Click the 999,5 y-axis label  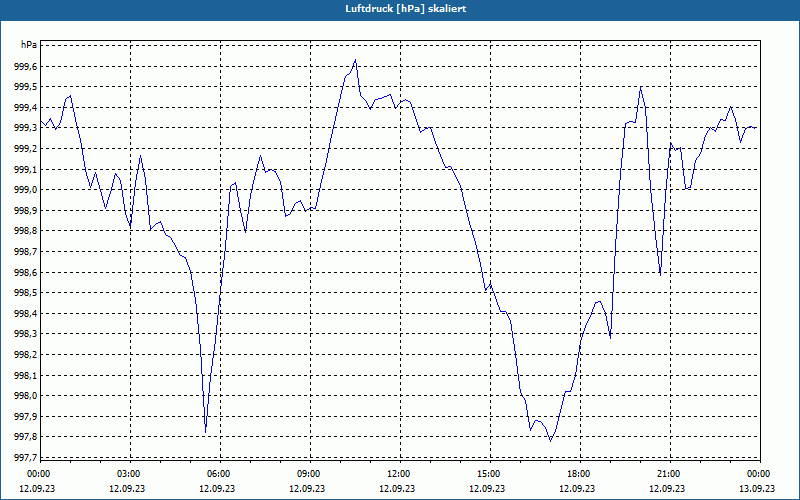coord(26,87)
